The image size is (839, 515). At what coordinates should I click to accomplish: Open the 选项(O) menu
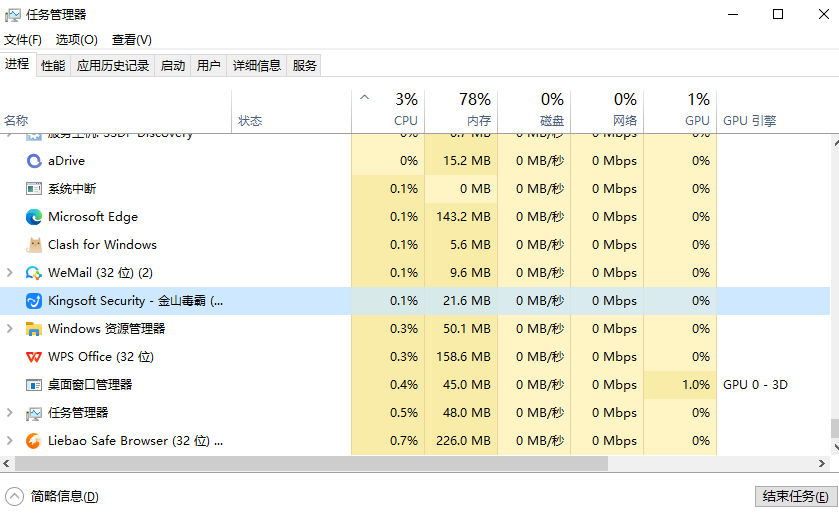pos(76,40)
